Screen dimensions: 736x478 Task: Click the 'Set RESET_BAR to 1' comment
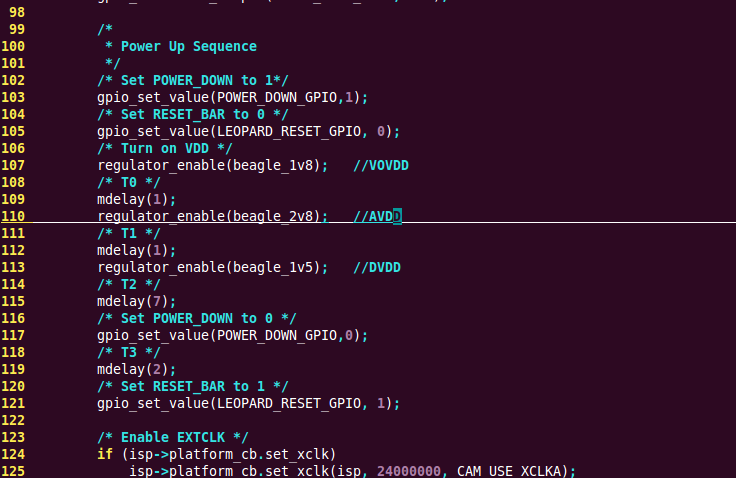(x=193, y=386)
